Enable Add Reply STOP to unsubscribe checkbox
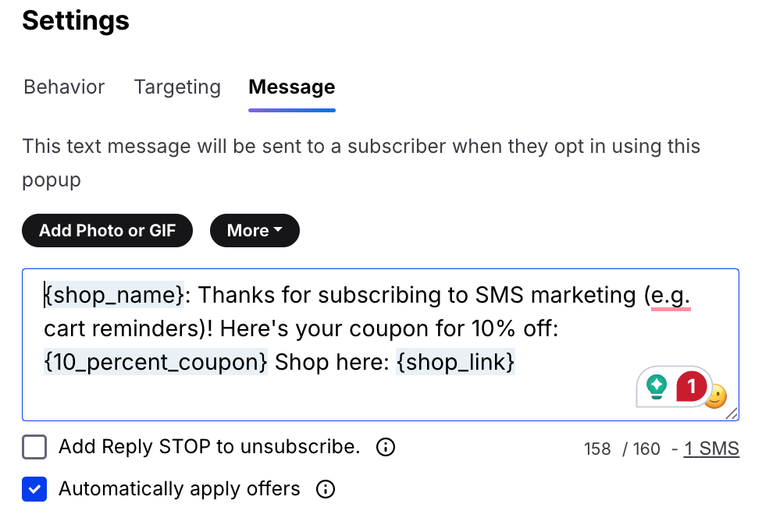 34,447
